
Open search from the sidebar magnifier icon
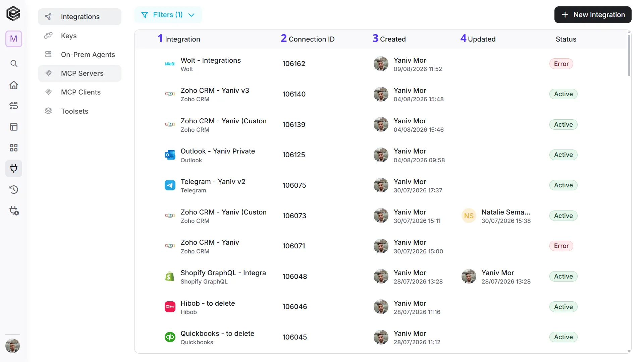click(14, 64)
